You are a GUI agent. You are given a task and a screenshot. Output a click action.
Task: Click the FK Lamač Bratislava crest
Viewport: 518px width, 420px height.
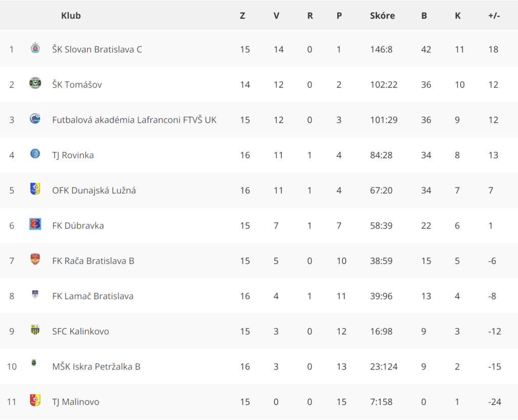[x=35, y=294]
